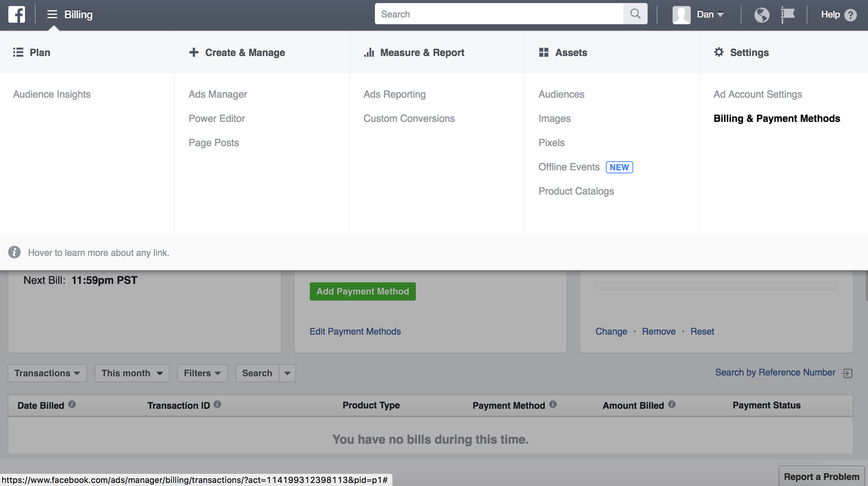Click the Facebook logo
Image resolution: width=868 pixels, height=486 pixels.
coord(17,14)
